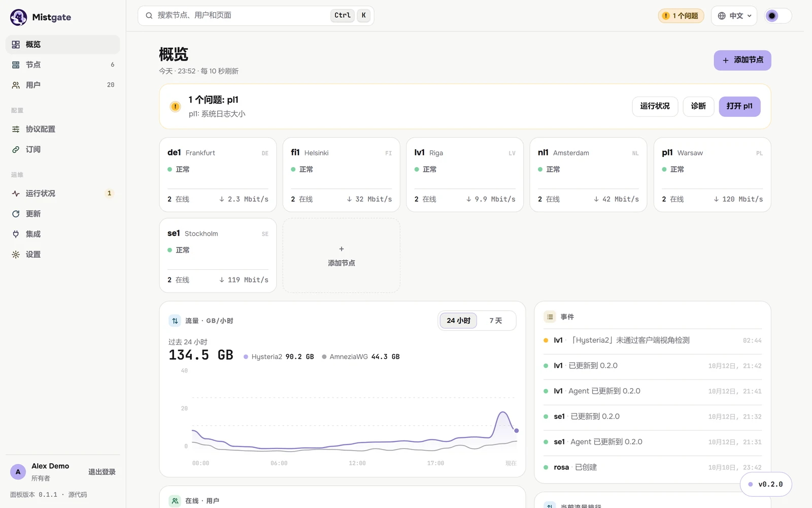Open the pl1 Warsaw node card
This screenshot has width=812, height=508.
(x=712, y=175)
